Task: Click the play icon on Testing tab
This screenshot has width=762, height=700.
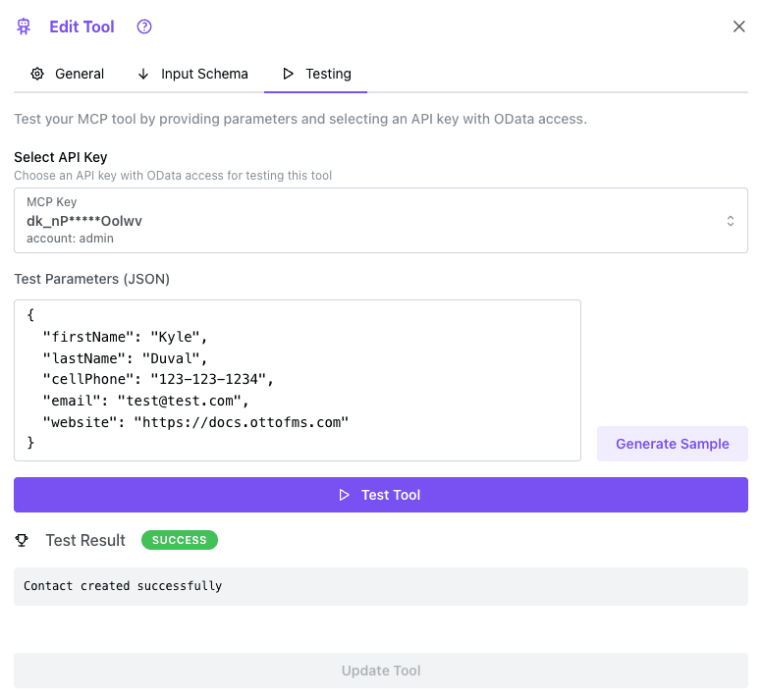Action: (x=288, y=74)
